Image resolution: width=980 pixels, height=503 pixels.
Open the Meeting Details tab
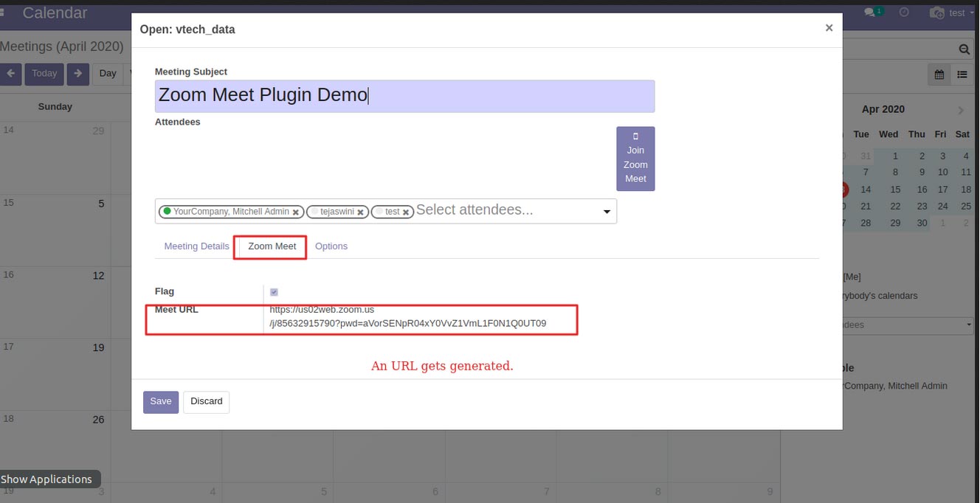click(x=196, y=246)
